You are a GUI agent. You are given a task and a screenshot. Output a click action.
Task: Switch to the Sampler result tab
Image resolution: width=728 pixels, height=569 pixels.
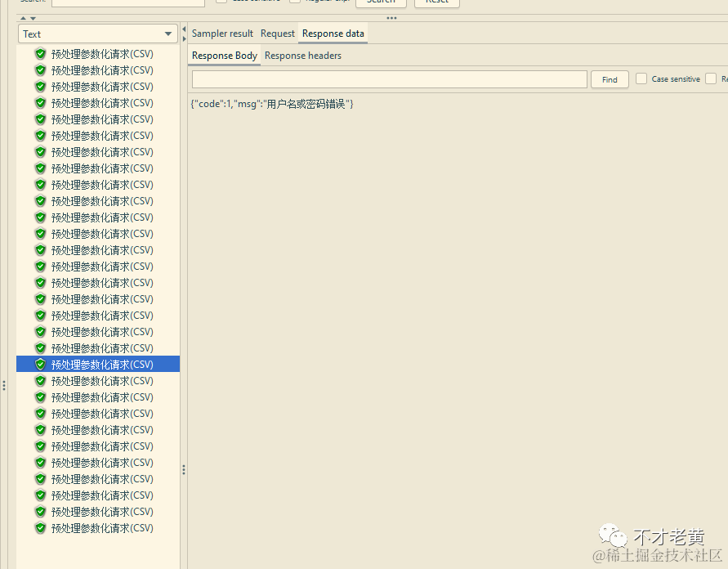click(x=222, y=34)
